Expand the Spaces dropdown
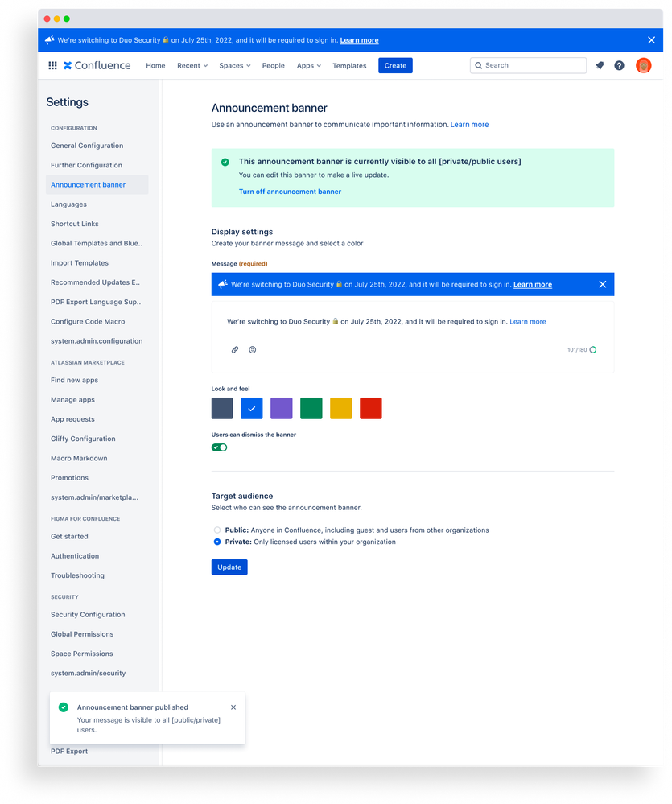Viewport: 672px width, 804px height. tap(234, 65)
